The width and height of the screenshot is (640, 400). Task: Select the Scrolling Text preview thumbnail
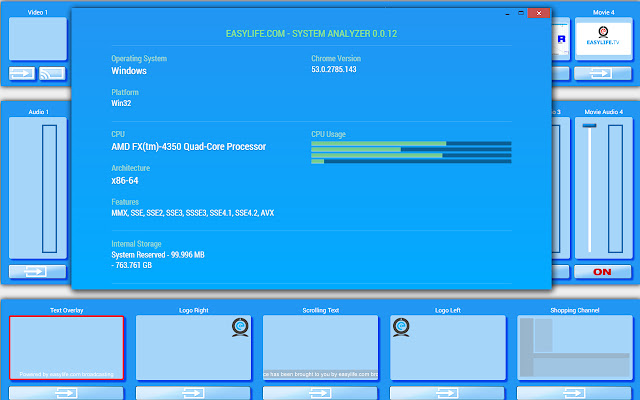(x=320, y=348)
